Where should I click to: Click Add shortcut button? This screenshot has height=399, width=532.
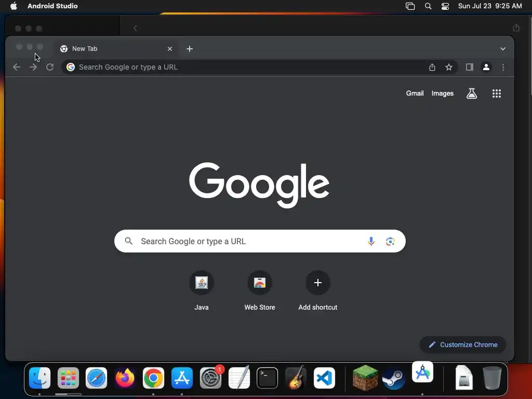tap(317, 291)
